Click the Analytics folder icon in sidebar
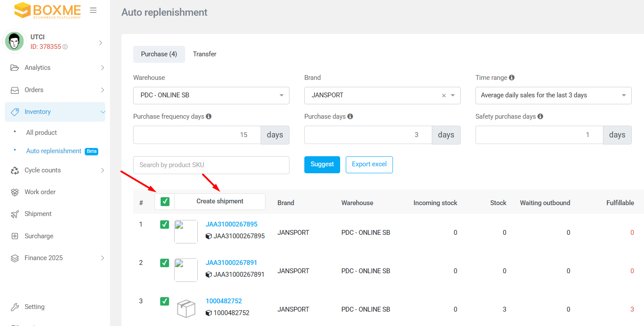Viewport: 644px width, 326px height. [15, 68]
